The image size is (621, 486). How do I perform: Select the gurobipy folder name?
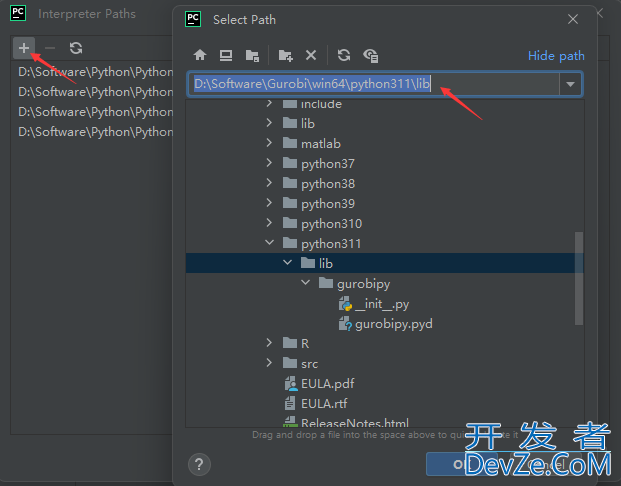click(x=364, y=284)
